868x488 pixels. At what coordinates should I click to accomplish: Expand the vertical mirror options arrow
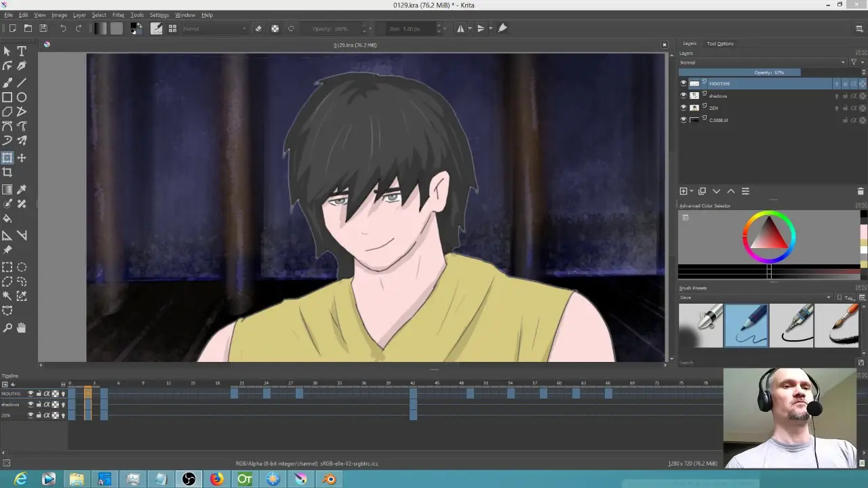click(x=491, y=28)
